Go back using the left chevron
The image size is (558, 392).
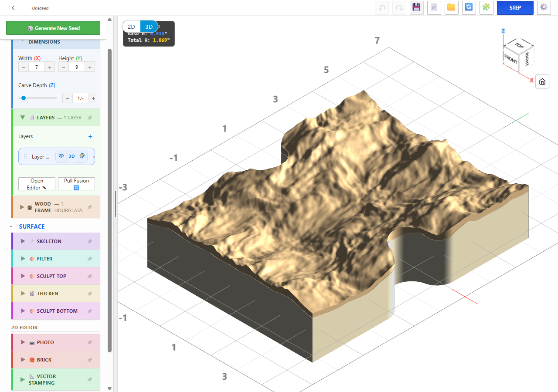coord(14,8)
